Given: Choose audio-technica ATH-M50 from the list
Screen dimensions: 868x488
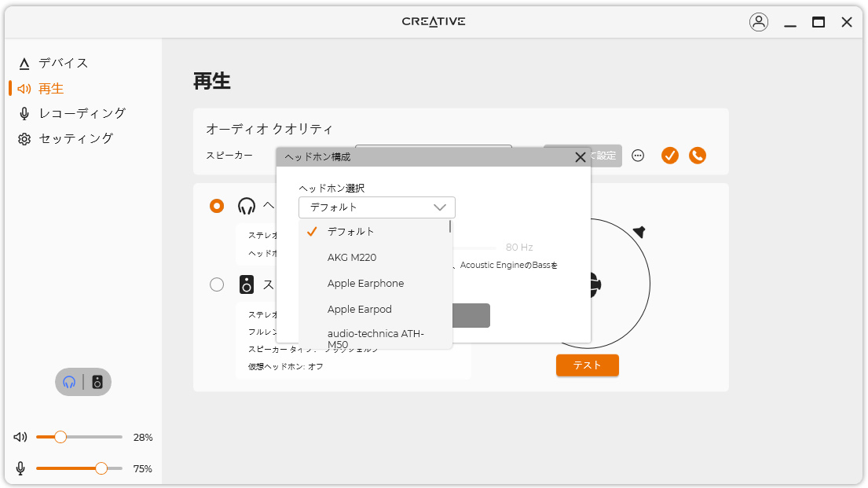Looking at the screenshot, I should [x=375, y=338].
